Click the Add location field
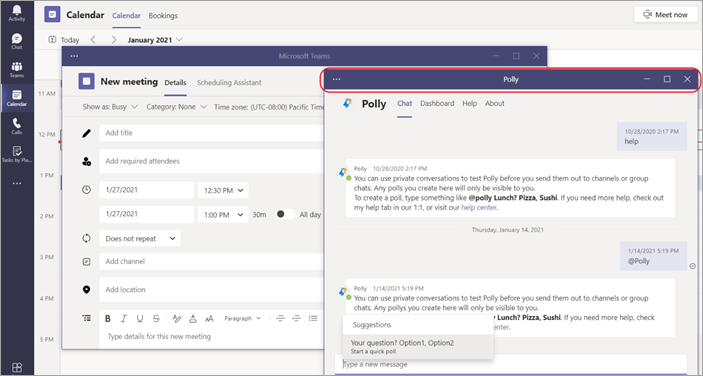The width and height of the screenshot is (703, 376). tap(211, 290)
